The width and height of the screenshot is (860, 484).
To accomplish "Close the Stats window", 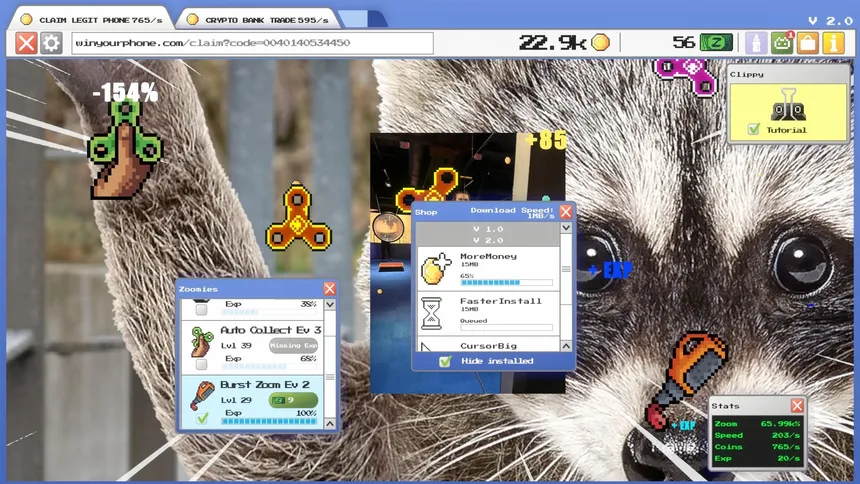I will tap(797, 406).
